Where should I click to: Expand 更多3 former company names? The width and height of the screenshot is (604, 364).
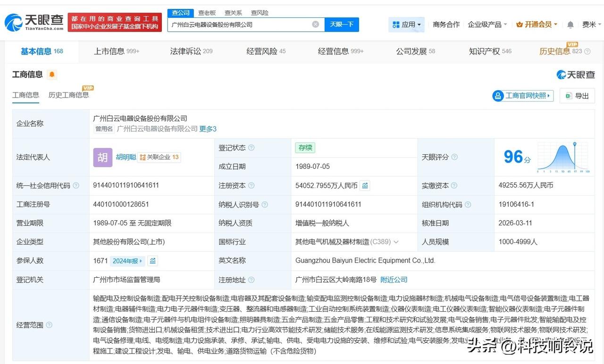point(208,129)
